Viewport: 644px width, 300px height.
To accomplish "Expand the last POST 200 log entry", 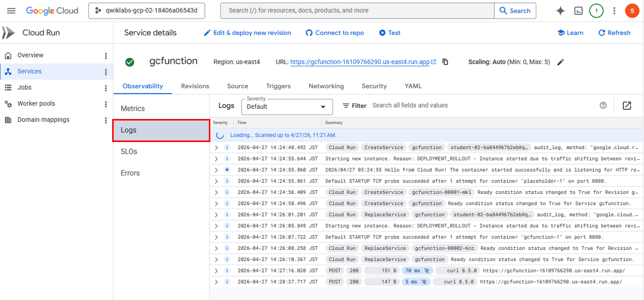I will [x=216, y=282].
